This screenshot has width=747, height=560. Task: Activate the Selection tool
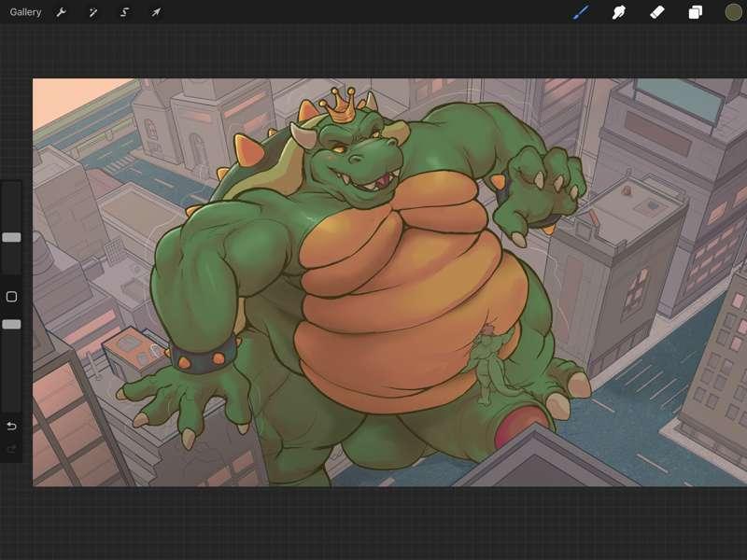click(x=125, y=12)
